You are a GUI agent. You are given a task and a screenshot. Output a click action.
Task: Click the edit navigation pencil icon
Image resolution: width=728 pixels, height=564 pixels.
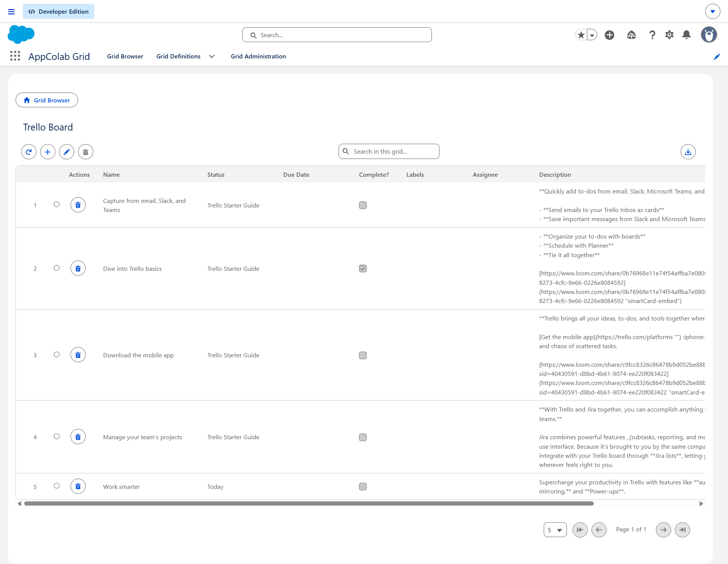coord(717,57)
